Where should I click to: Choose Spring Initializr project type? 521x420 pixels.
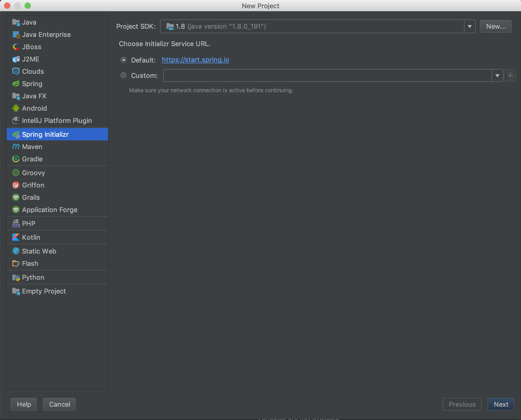(45, 134)
